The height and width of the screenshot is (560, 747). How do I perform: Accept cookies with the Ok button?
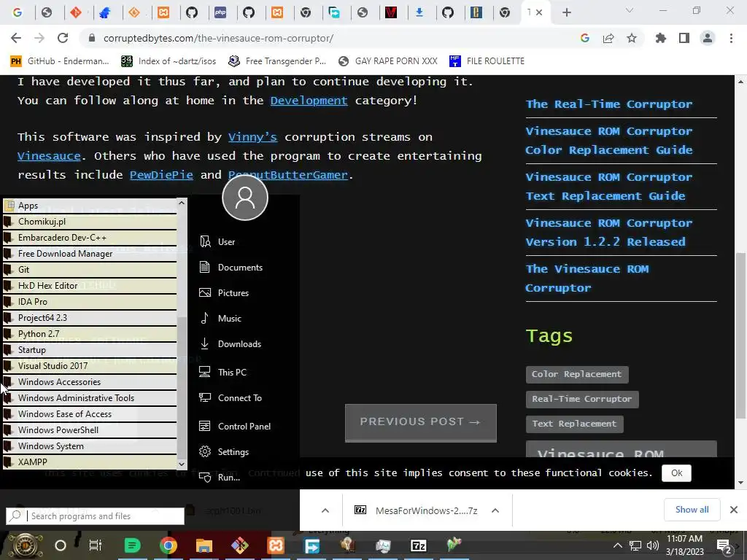[676, 472]
